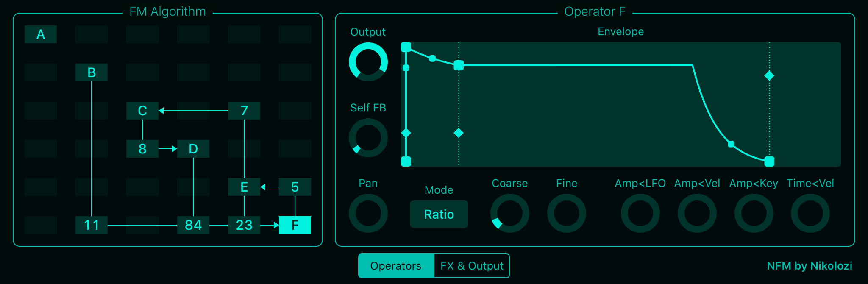Switch to the Operators tab

pyautogui.click(x=396, y=266)
